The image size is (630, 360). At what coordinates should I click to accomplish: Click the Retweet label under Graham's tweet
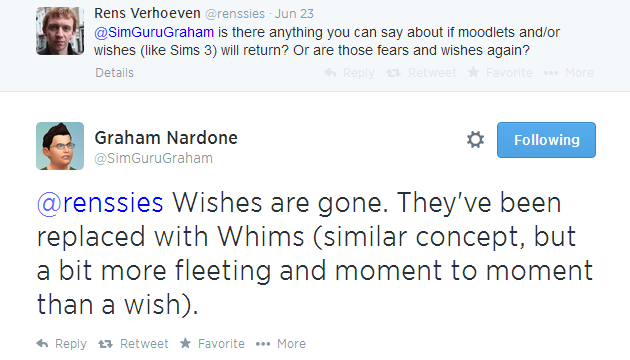click(144, 344)
